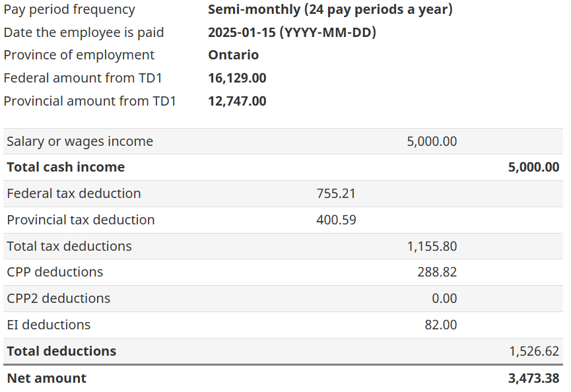571x392 pixels.
Task: Click the Date the employee is paid label
Action: tap(84, 32)
